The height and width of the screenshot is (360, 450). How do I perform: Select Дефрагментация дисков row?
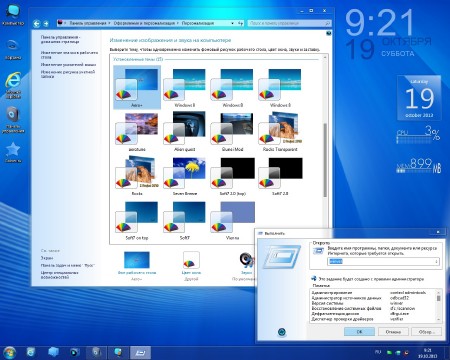coord(373,314)
